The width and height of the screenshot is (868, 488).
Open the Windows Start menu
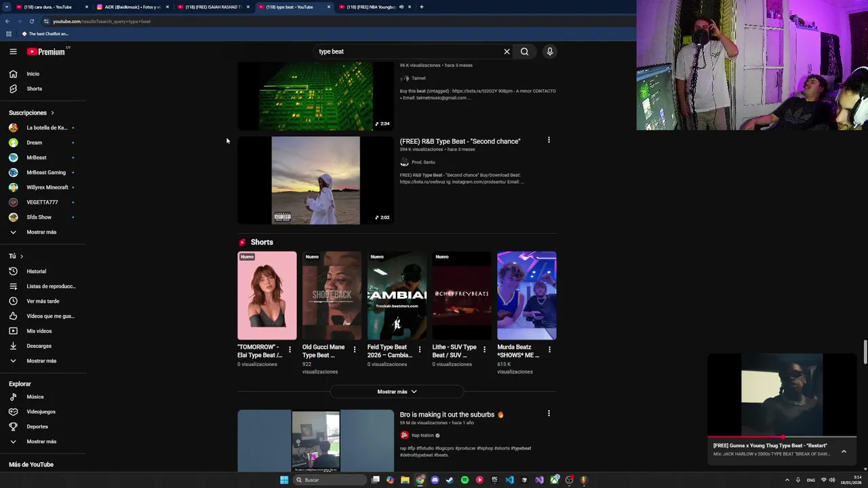(x=284, y=480)
